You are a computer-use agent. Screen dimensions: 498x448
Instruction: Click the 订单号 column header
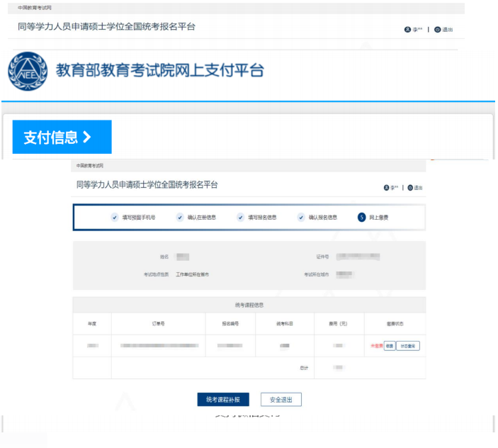pos(159,324)
